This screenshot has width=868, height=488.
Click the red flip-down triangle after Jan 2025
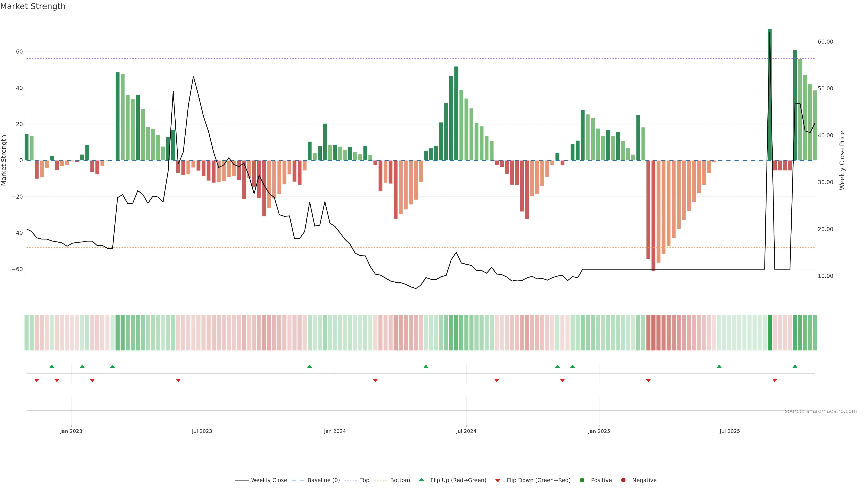click(x=648, y=380)
